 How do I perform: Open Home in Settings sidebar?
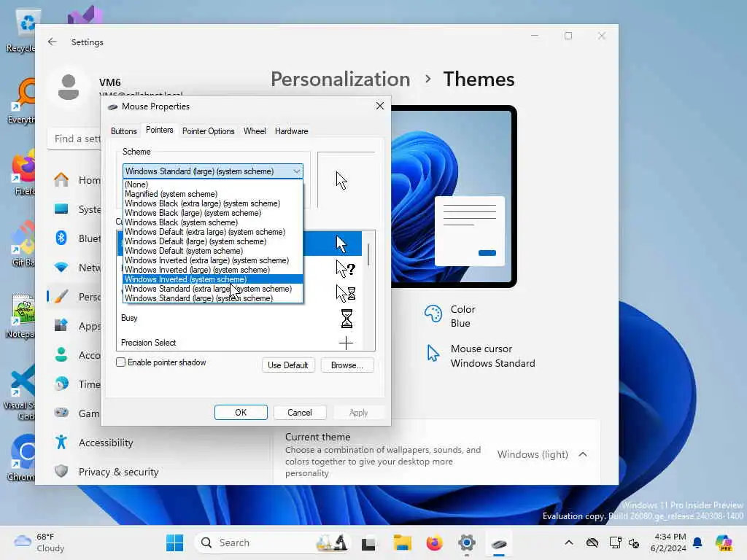pyautogui.click(x=76, y=180)
